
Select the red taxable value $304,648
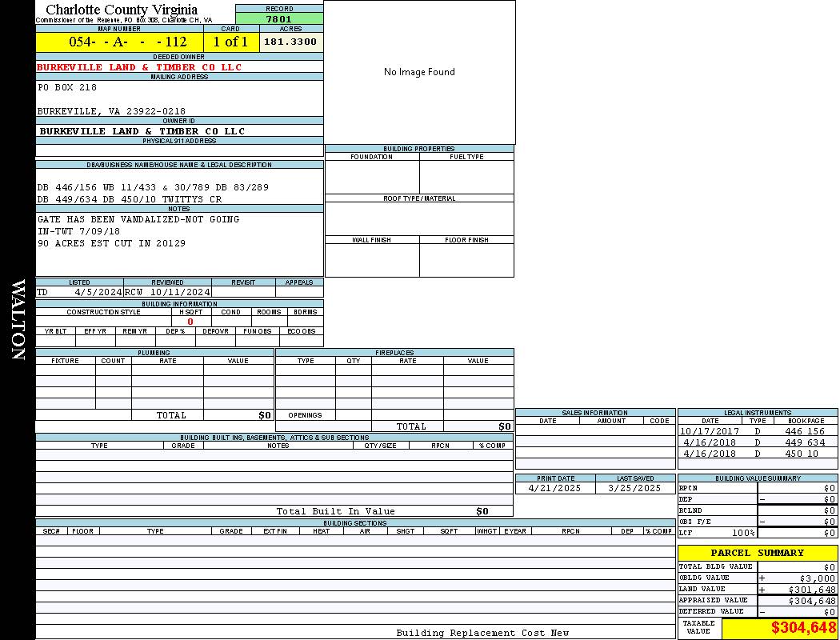803,628
